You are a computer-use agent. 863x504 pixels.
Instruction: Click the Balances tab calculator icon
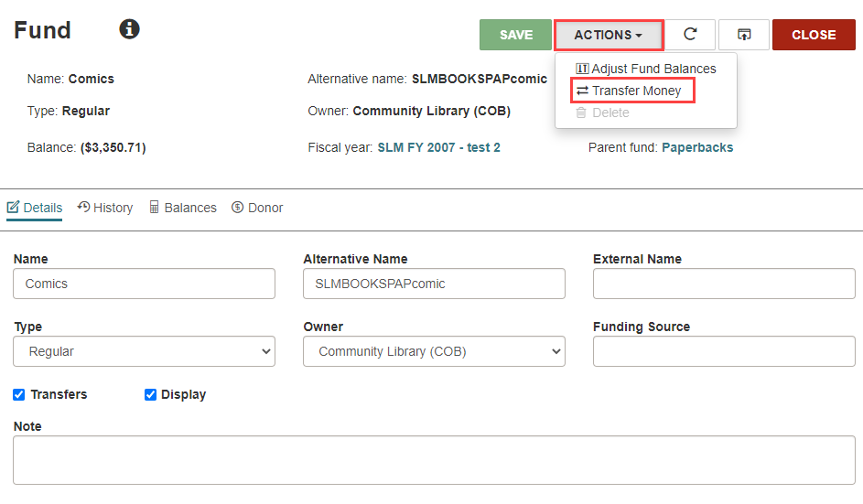tap(154, 207)
